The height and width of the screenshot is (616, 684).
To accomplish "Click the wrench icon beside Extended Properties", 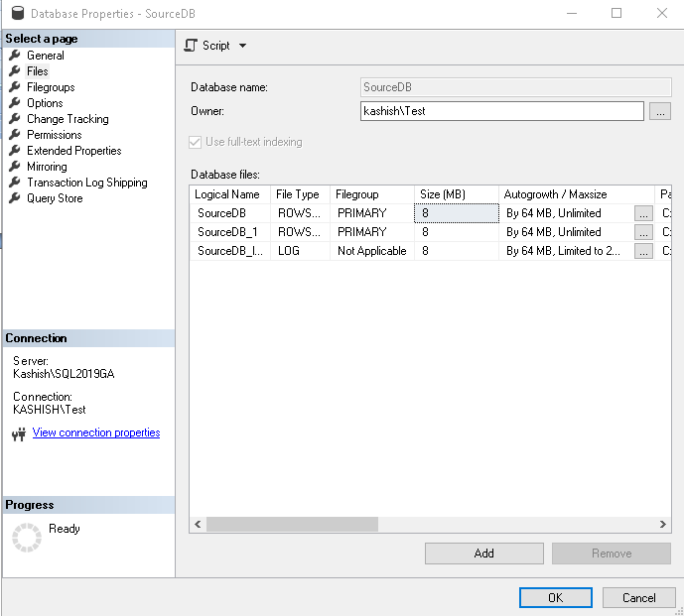I will coord(15,151).
